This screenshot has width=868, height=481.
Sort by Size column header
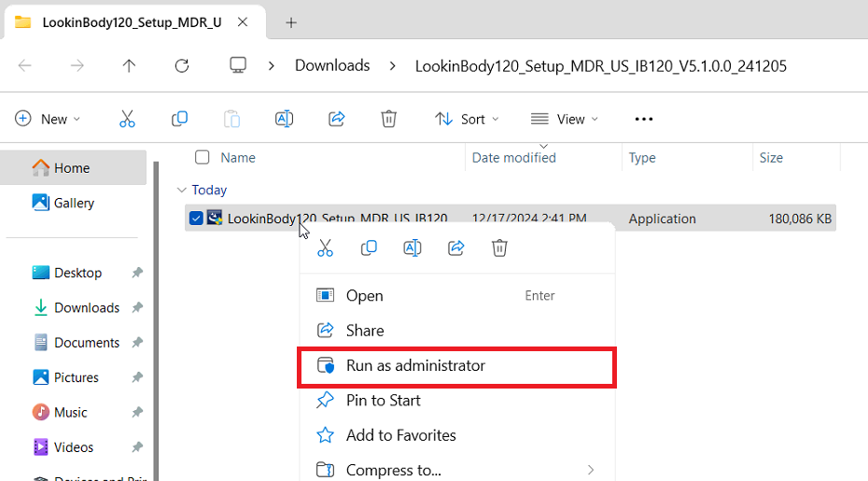point(771,158)
